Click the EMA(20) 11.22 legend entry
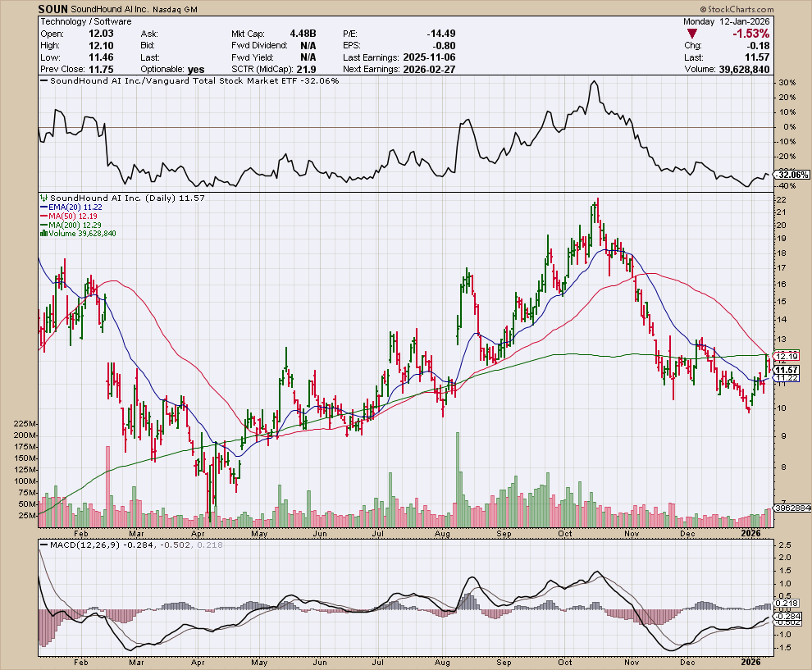812x670 pixels. [x=71, y=207]
